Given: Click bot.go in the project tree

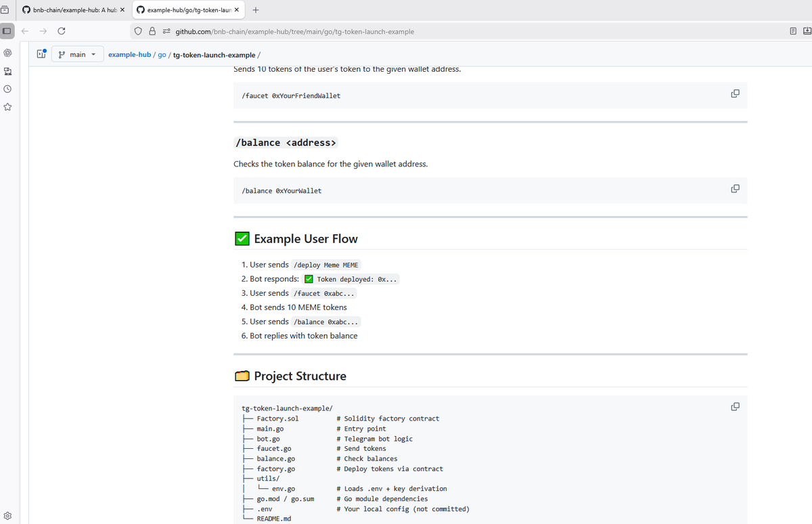Looking at the screenshot, I should click(x=268, y=439).
